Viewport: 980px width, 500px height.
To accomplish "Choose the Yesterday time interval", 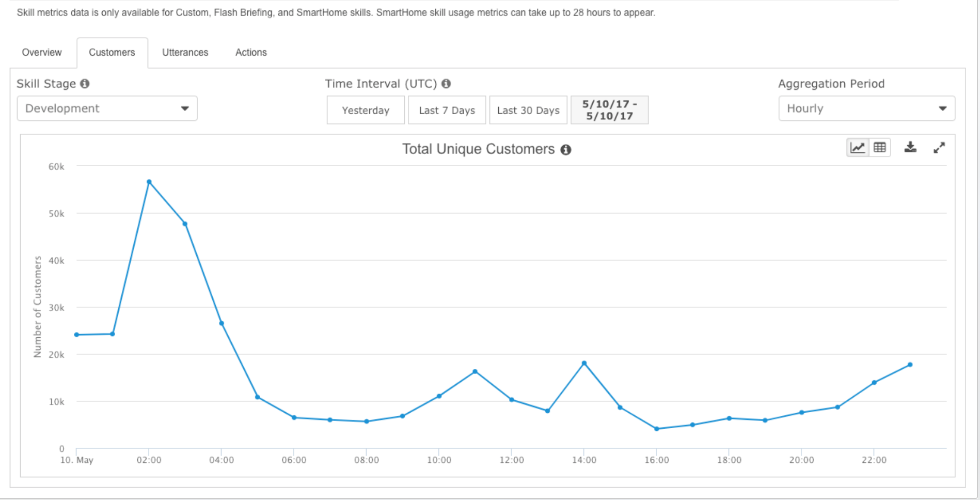I will click(366, 110).
